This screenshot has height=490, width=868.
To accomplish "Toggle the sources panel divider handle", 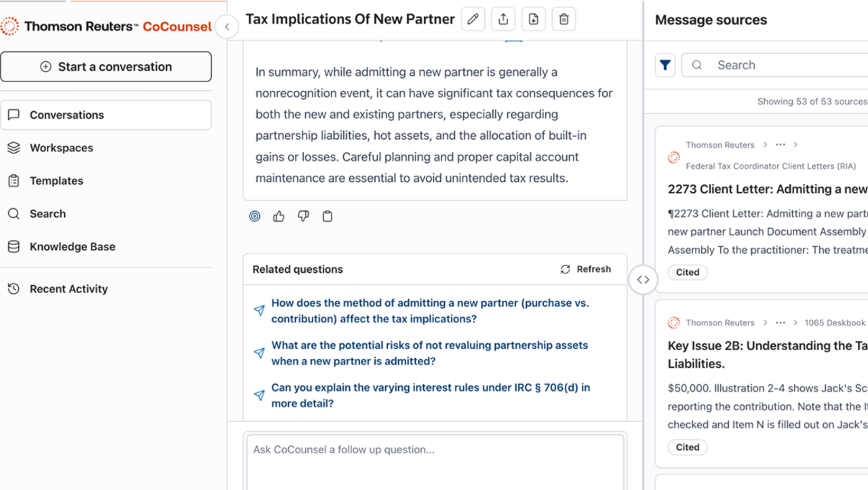I will tap(643, 280).
